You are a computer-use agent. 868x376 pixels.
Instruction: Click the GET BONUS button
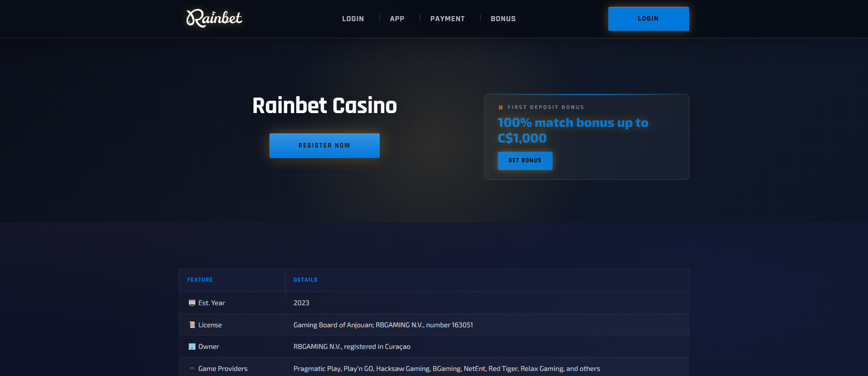(525, 161)
